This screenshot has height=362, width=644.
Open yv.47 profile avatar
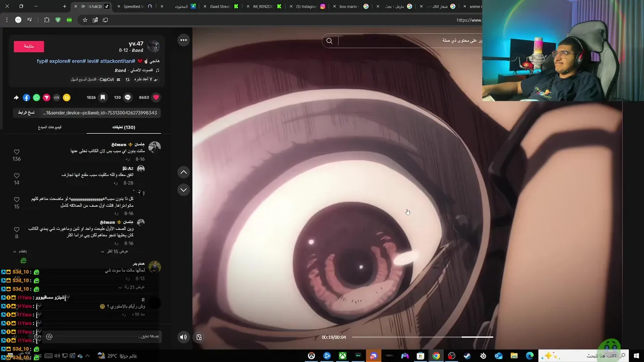pos(153,47)
